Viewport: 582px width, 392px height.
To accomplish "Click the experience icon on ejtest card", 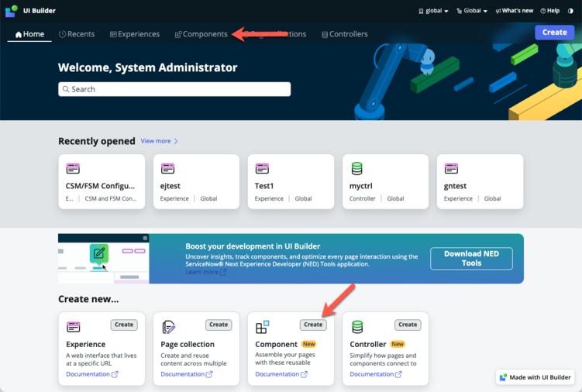I will (x=167, y=169).
